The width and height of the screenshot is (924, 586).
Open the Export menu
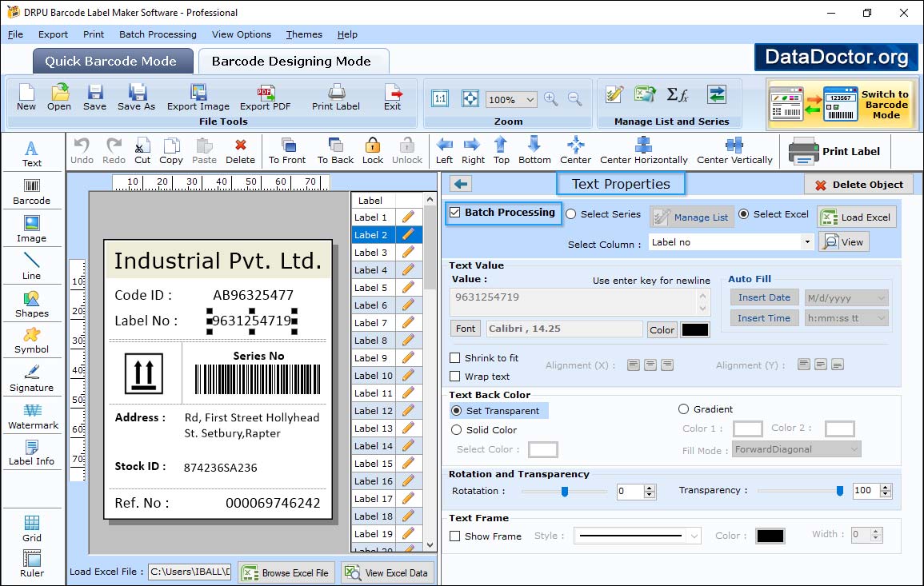[53, 34]
